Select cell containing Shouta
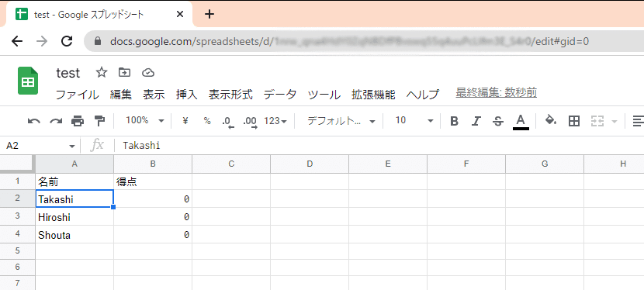This screenshot has width=644, height=290. [x=74, y=235]
